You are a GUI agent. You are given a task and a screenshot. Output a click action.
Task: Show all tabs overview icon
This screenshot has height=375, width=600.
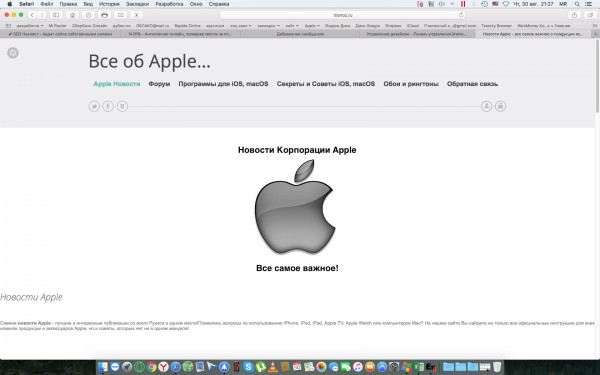point(590,15)
